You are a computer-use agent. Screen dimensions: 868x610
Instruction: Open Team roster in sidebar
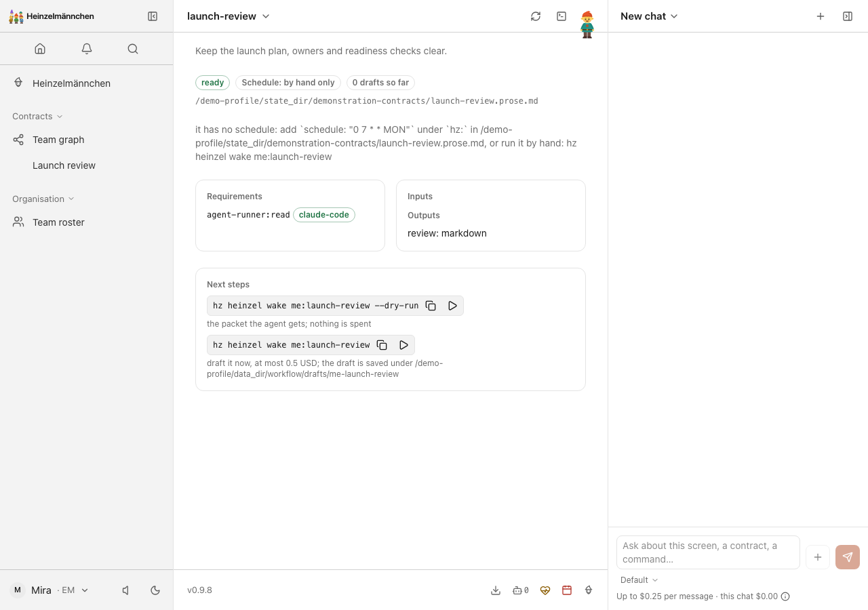[87, 222]
